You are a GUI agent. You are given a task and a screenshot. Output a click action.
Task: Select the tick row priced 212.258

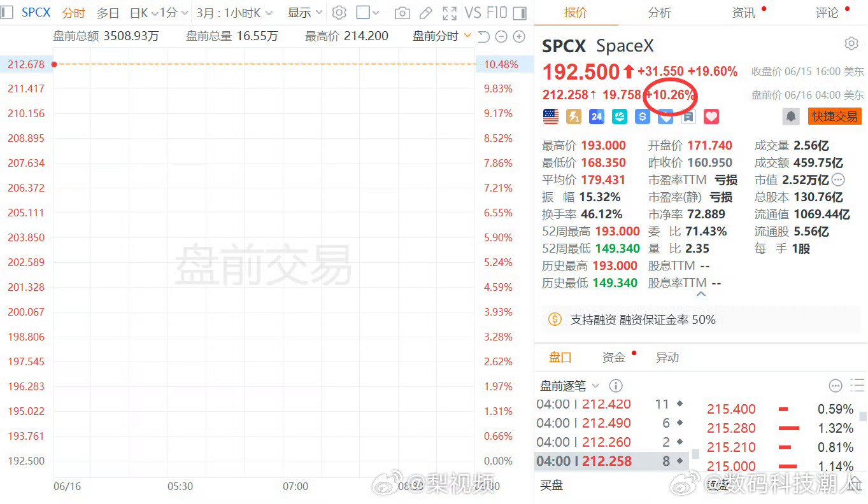pyautogui.click(x=611, y=461)
